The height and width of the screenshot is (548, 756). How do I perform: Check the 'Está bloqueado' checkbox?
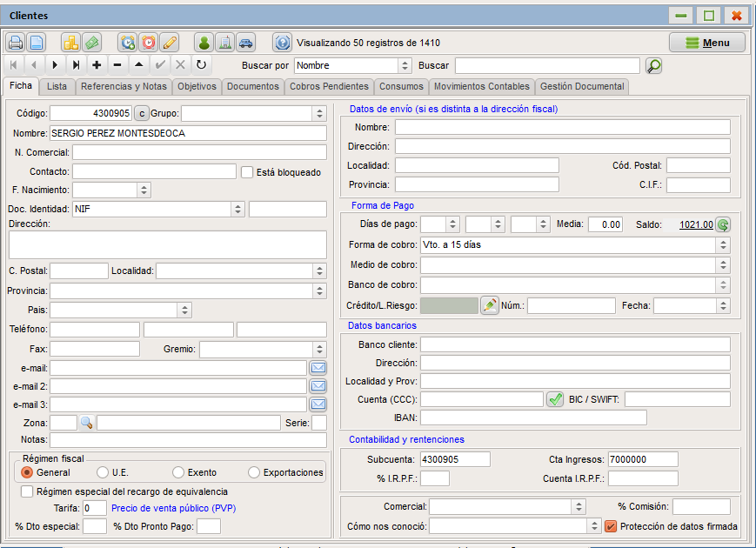click(x=247, y=172)
